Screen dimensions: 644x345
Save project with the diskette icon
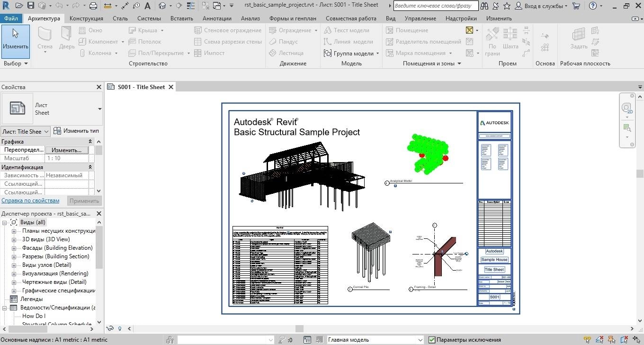coord(31,6)
